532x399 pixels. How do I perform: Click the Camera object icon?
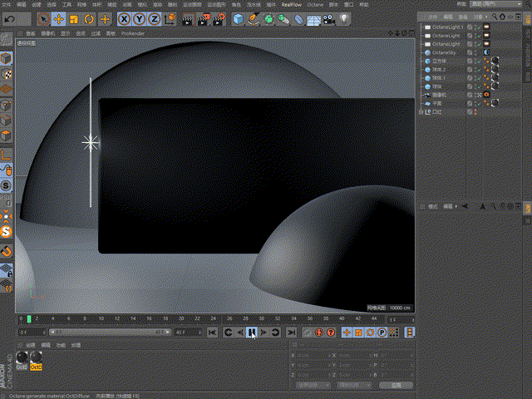(x=329, y=19)
